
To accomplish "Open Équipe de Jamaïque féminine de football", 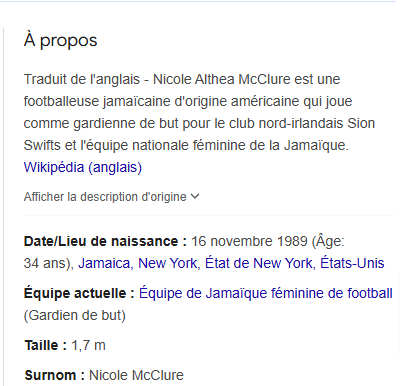I will coord(266,293).
